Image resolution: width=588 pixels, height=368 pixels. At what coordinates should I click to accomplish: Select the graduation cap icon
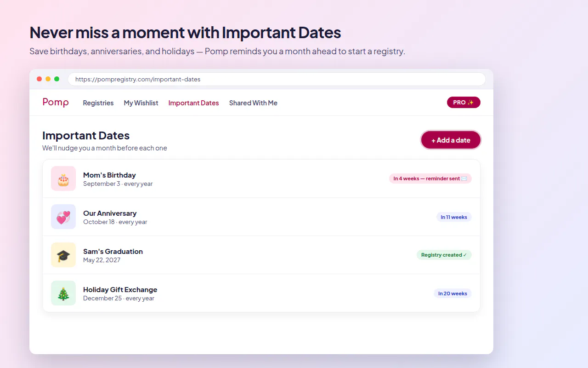[63, 255]
